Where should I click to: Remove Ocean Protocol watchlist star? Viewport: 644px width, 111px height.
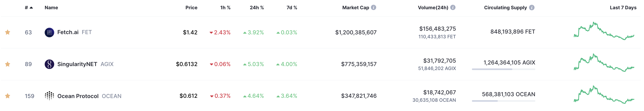point(8,96)
